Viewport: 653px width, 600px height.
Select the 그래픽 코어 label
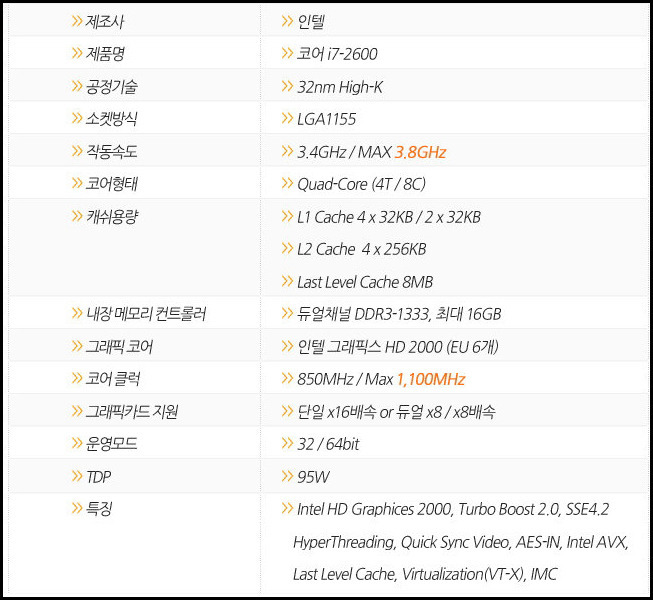119,346
